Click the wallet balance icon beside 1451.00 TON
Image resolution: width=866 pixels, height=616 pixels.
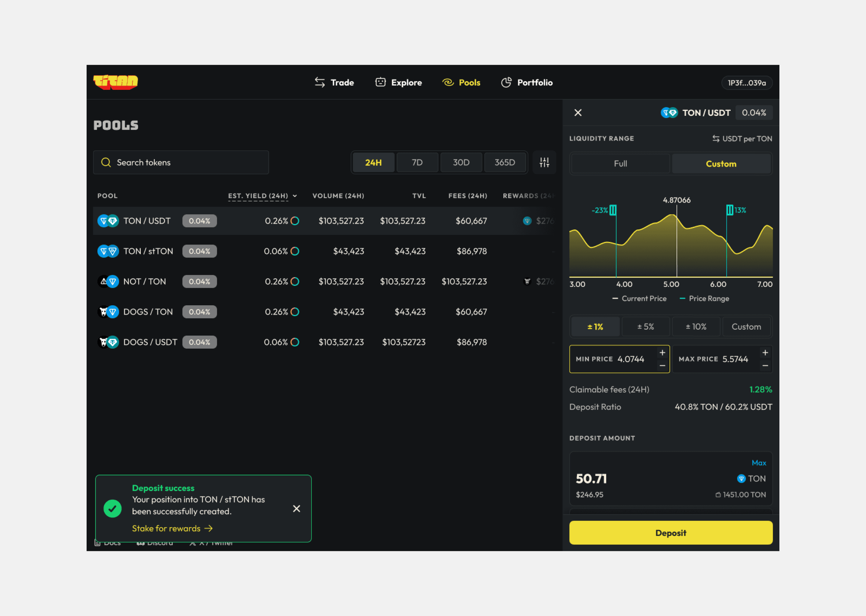(x=718, y=494)
